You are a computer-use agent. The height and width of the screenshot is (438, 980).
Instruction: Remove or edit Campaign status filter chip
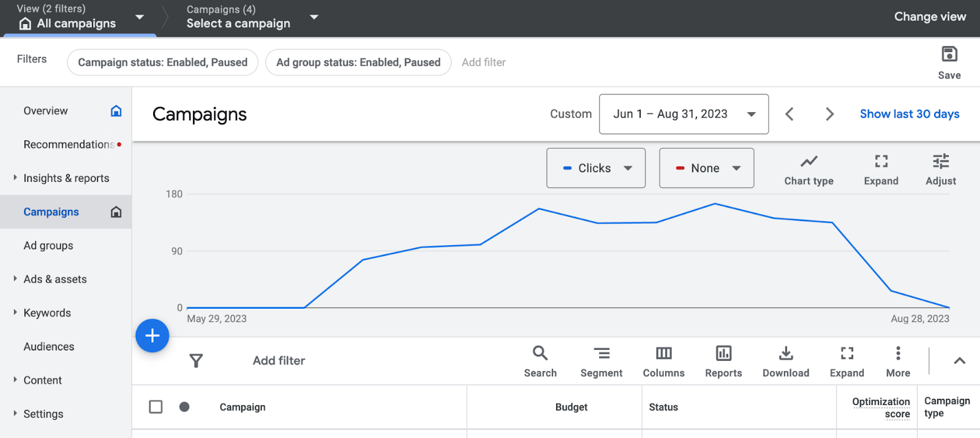pos(162,62)
